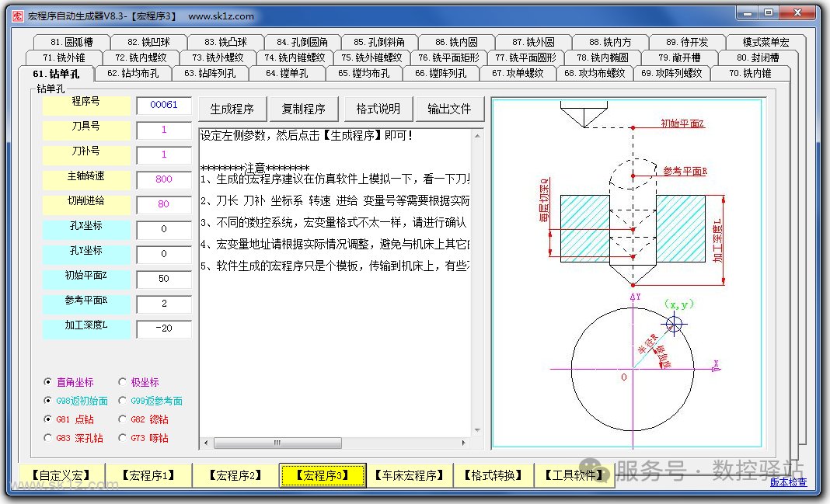830x504 pixels.
Task: Select tab 68. 攻均布螺纹
Action: click(595, 74)
